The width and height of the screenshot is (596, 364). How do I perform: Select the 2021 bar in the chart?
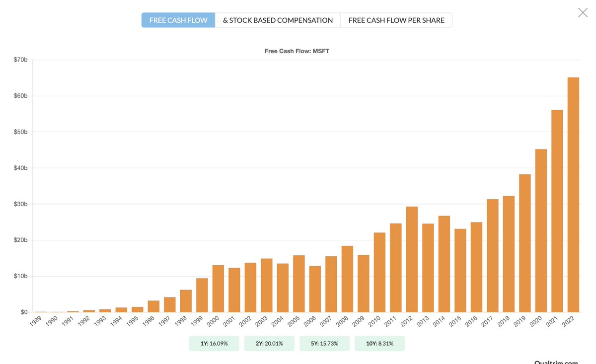tap(557, 211)
